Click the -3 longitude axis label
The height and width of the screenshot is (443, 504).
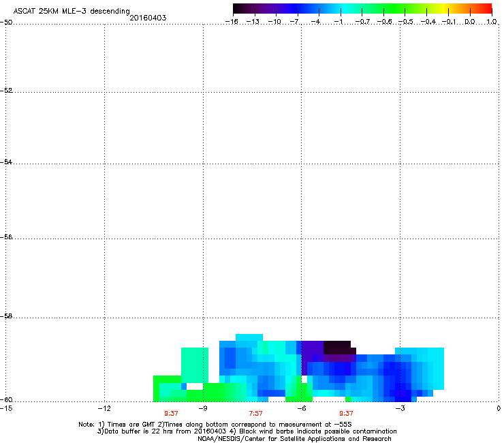tap(400, 408)
